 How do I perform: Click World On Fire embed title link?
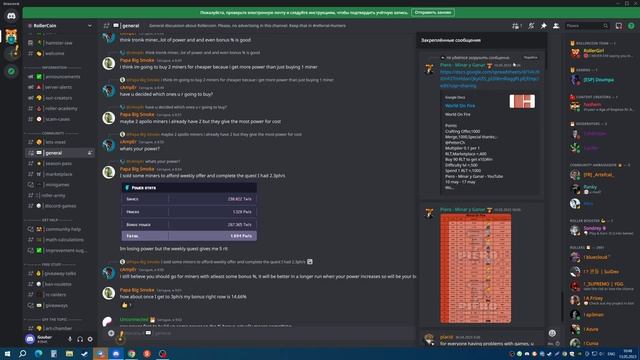pos(460,106)
